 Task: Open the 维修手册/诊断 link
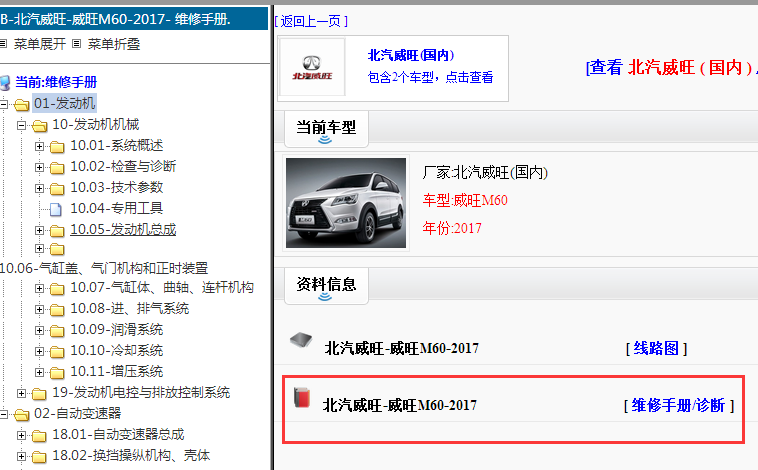click(x=678, y=405)
